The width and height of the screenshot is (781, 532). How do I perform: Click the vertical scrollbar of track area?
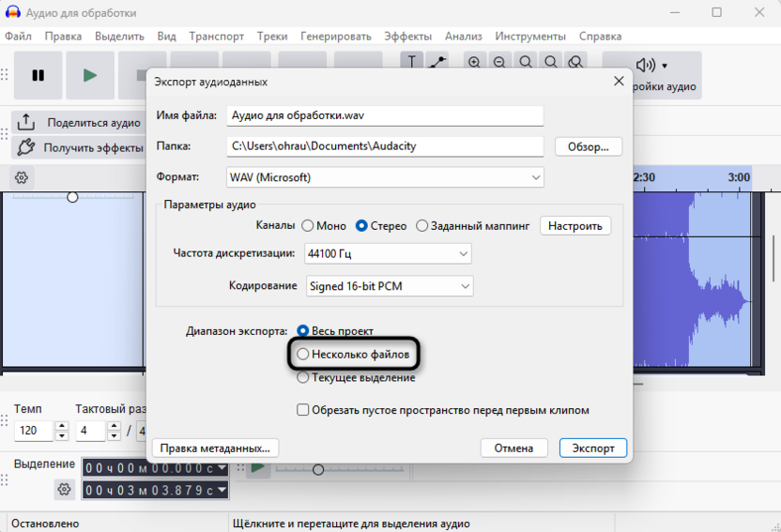(774, 259)
